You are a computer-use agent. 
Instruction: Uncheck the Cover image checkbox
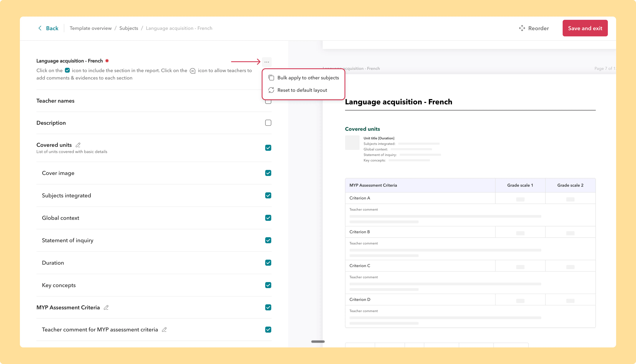point(268,173)
